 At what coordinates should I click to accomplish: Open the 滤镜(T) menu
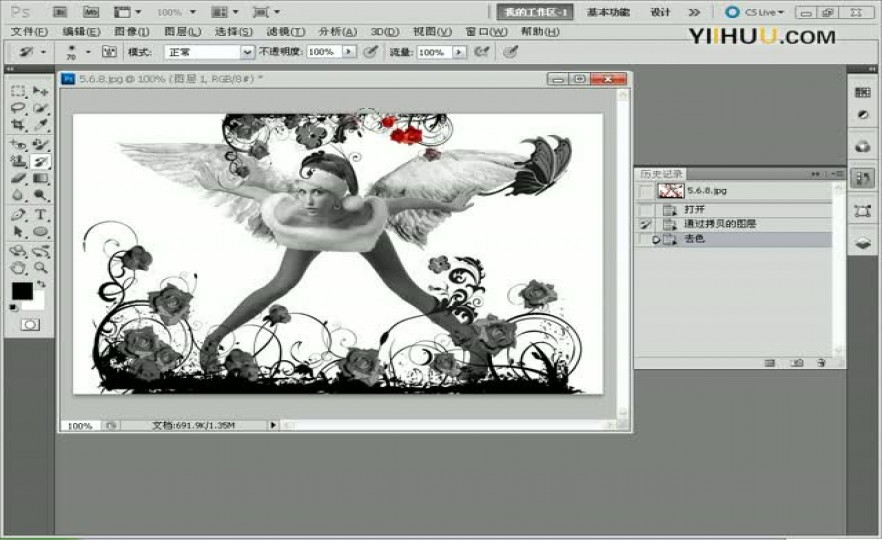[286, 32]
